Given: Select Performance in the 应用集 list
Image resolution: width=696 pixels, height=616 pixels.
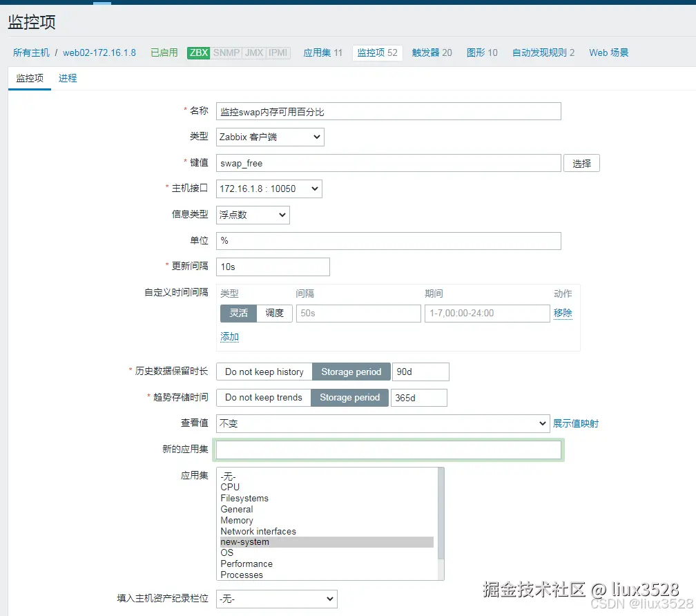Looking at the screenshot, I should pos(327,564).
